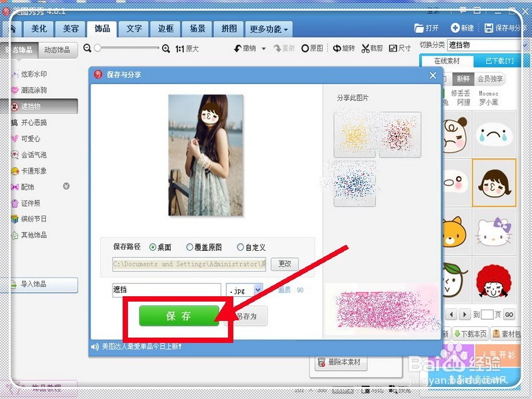Click the 打开 folder icon
This screenshot has width=532, height=399.
419,28
